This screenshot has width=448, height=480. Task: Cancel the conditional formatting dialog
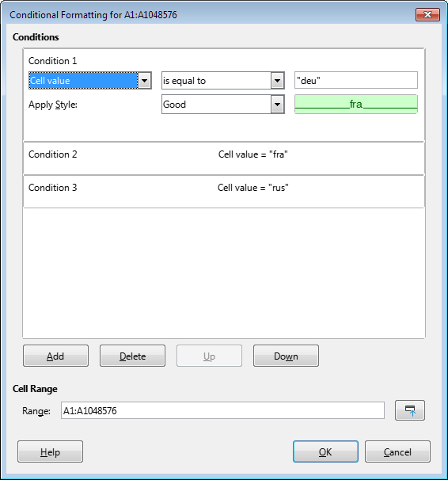(x=397, y=451)
